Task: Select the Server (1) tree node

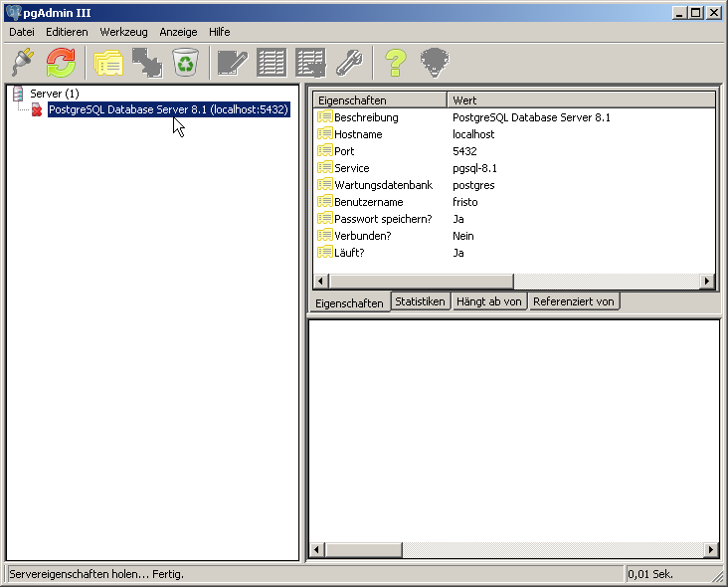Action: 55,94
